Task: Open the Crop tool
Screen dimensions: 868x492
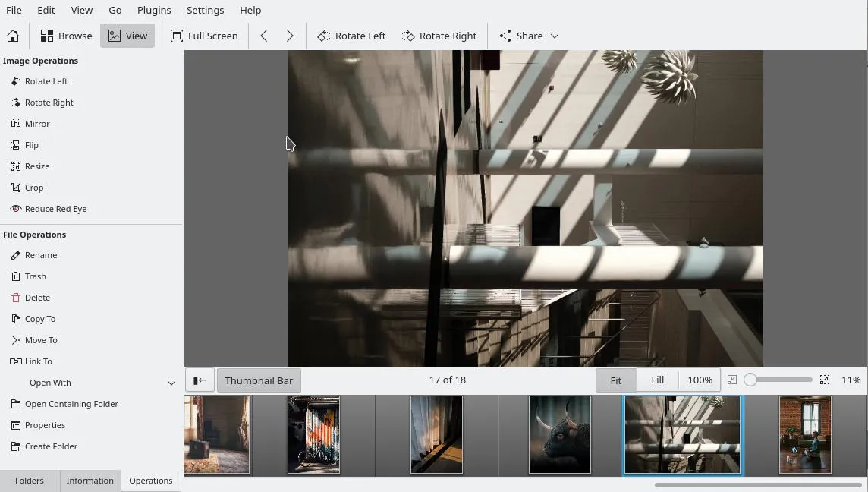Action: (x=33, y=188)
